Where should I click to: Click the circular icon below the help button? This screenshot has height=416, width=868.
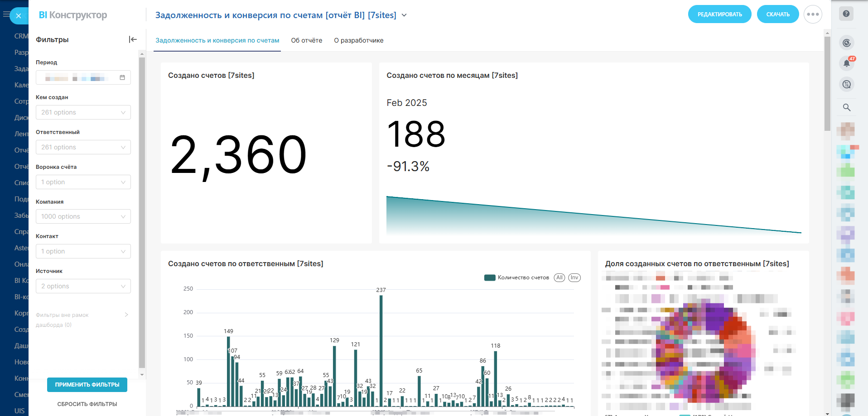[846, 43]
